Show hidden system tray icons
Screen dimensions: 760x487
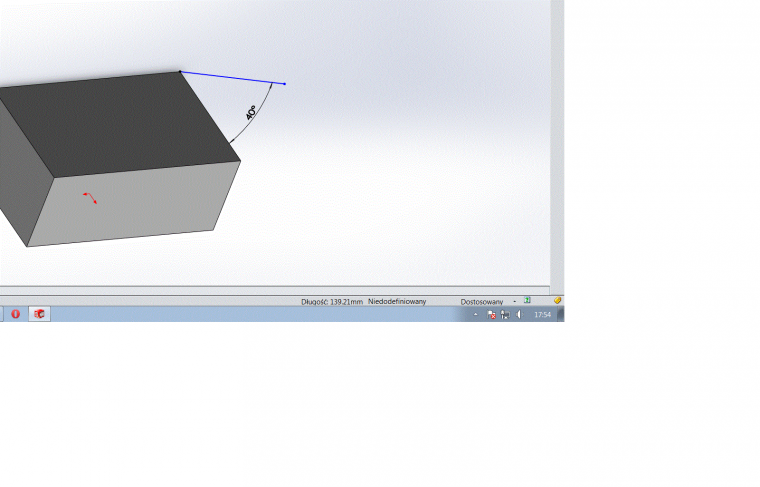coord(475,314)
